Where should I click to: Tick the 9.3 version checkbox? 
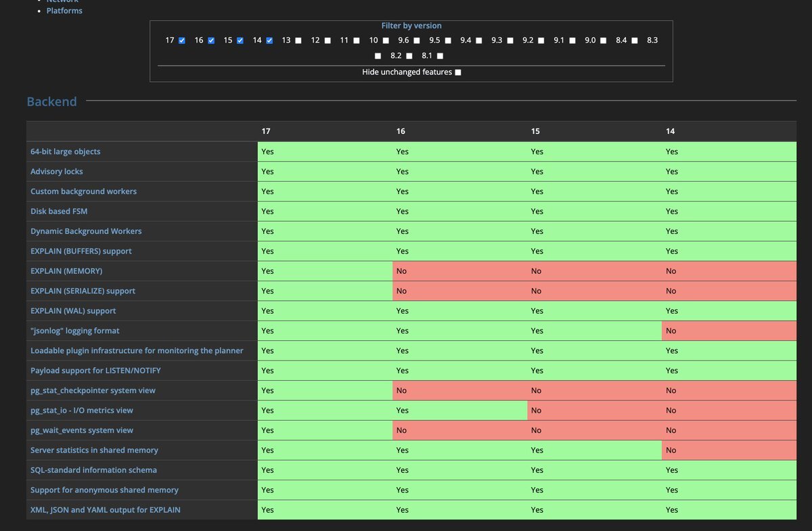510,41
